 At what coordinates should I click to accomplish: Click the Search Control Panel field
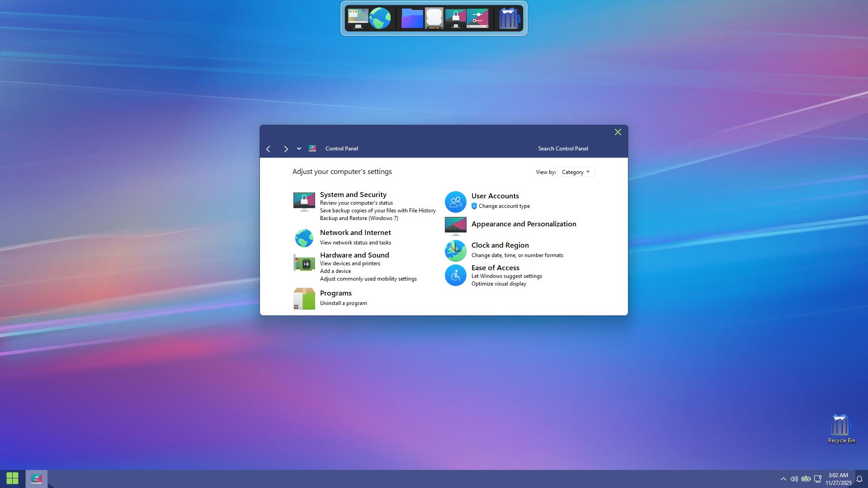click(x=563, y=149)
